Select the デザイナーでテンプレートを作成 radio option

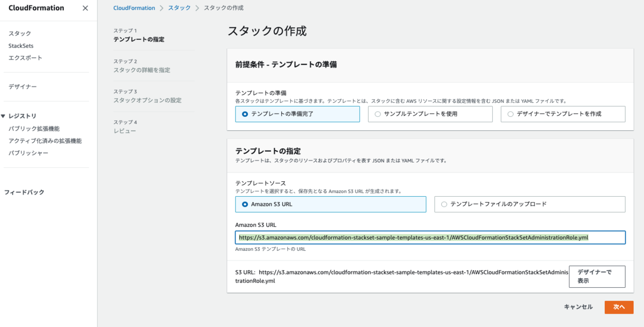click(x=563, y=114)
